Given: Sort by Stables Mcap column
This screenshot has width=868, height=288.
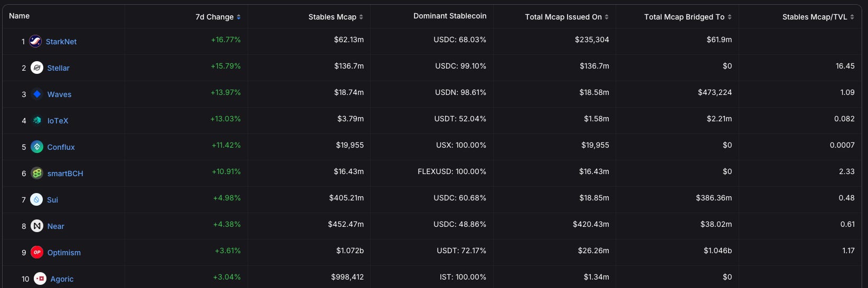Looking at the screenshot, I should 336,17.
